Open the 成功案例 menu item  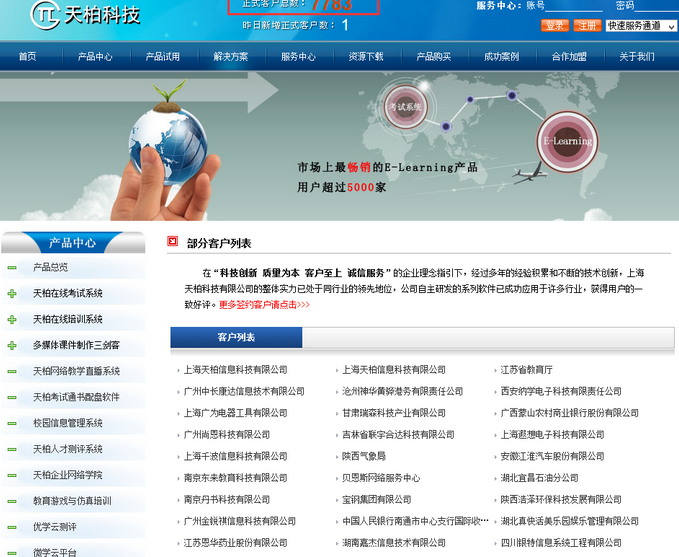coord(501,57)
